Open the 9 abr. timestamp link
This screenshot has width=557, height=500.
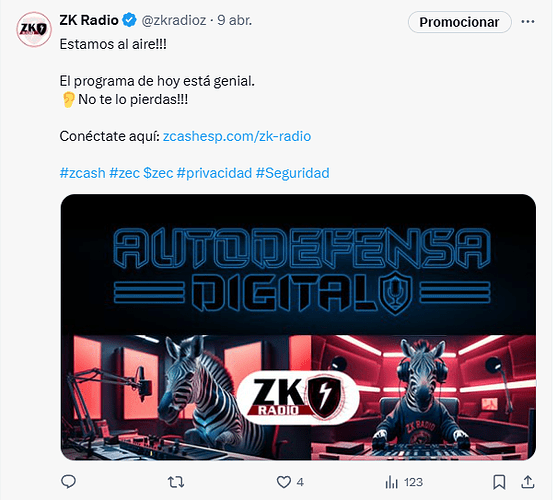(234, 20)
